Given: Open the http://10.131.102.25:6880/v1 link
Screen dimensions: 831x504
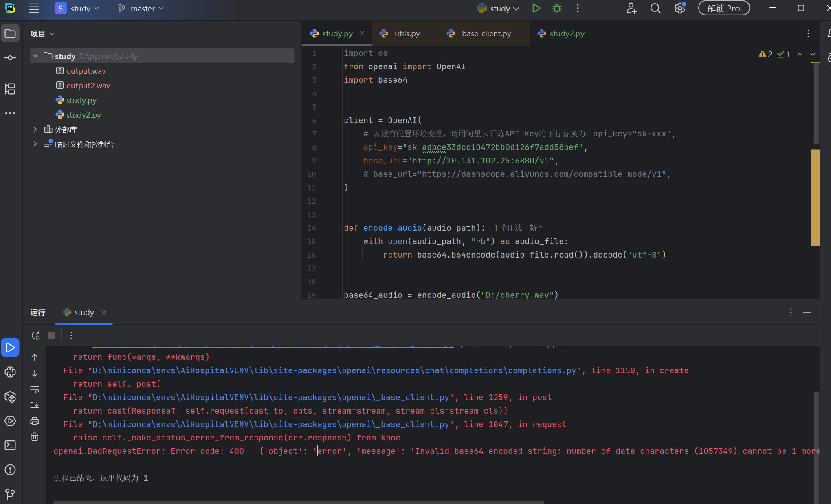Looking at the screenshot, I should (480, 161).
